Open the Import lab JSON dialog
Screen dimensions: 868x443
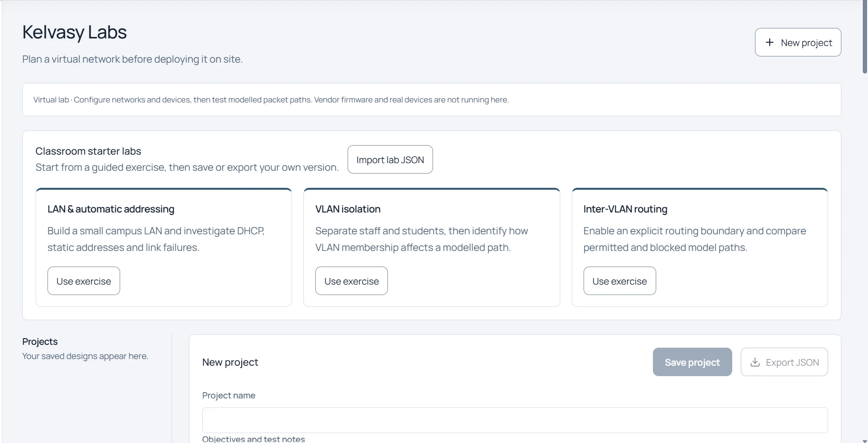(x=390, y=159)
